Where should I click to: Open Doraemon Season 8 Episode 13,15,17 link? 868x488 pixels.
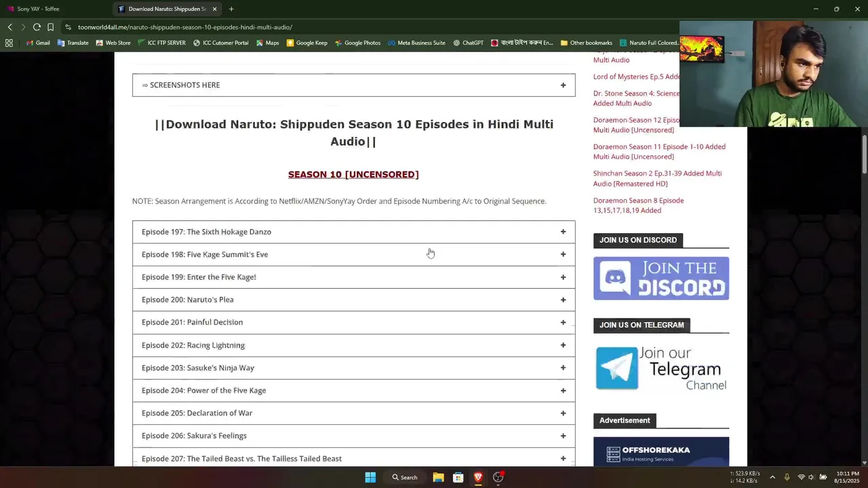(638, 205)
